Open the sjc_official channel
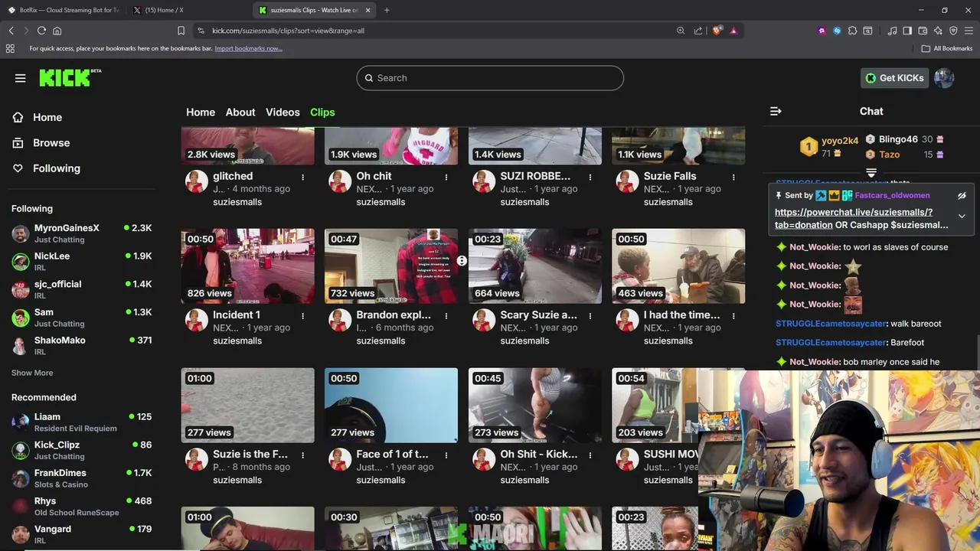 click(82, 289)
